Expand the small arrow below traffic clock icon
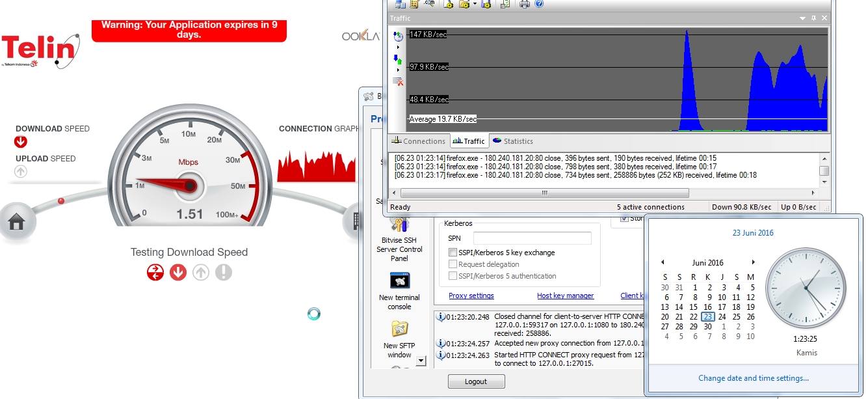Viewport: 868px width, 399px height. point(398,47)
